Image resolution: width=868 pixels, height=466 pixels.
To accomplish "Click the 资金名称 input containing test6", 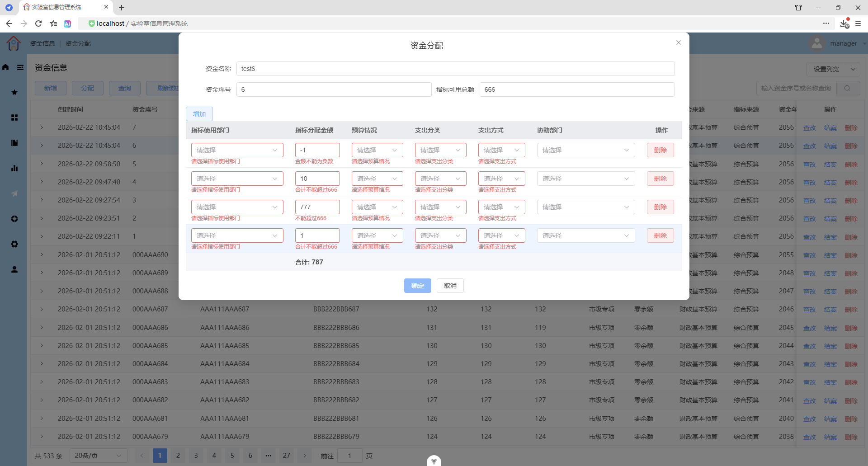I will [x=456, y=69].
